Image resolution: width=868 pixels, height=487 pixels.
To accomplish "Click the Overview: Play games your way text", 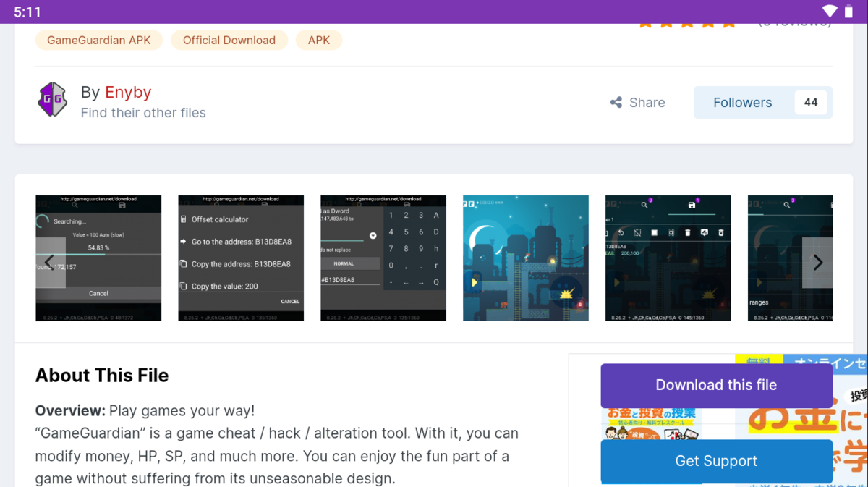I will point(145,411).
